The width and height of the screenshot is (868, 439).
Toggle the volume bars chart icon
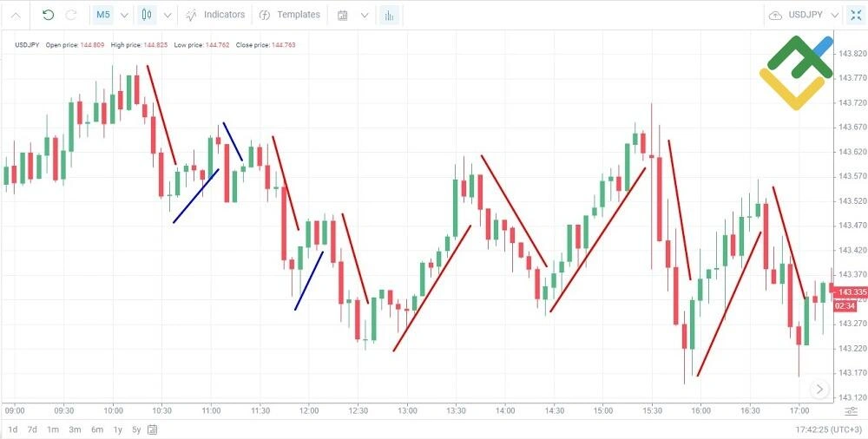389,16
